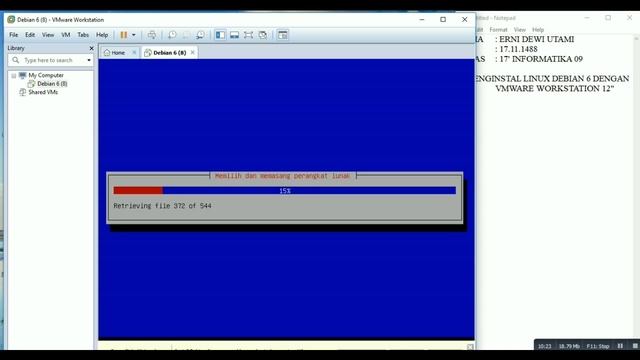Close the Library panel
640x360 pixels.
(91, 48)
